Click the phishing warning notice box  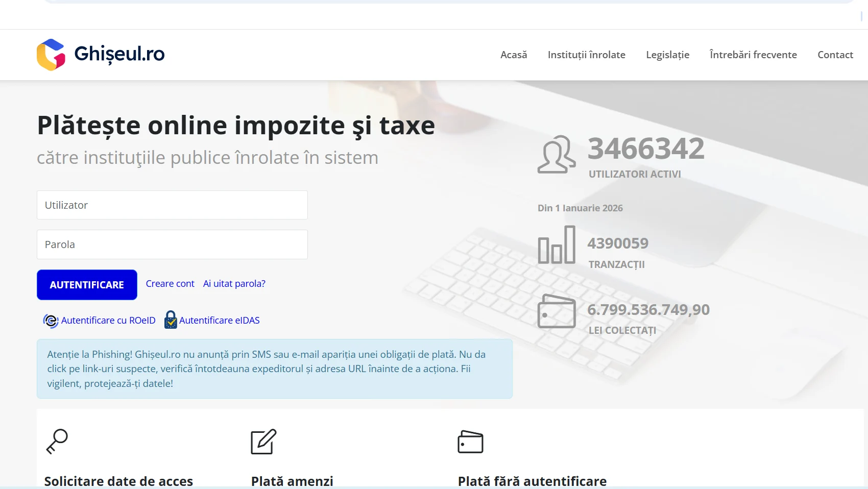tap(275, 369)
